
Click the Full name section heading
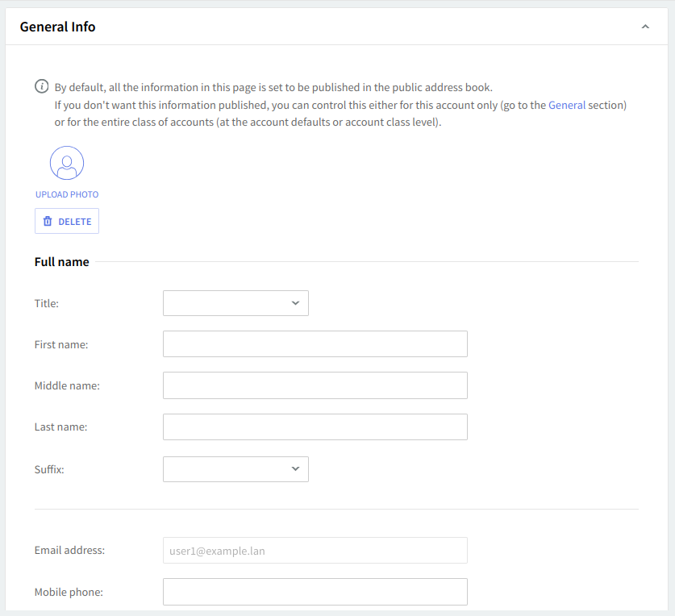pos(62,261)
